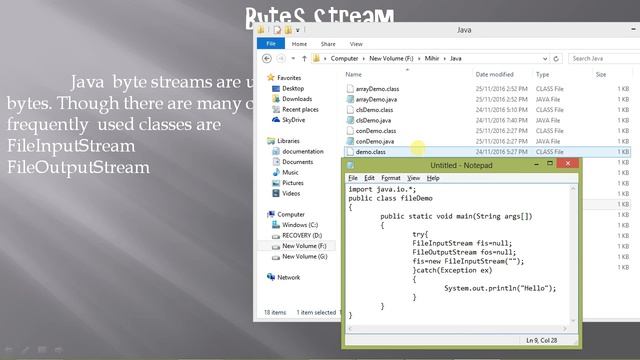This screenshot has height=360, width=640.
Task: Go up one folder level arrow
Action: pyautogui.click(x=304, y=59)
